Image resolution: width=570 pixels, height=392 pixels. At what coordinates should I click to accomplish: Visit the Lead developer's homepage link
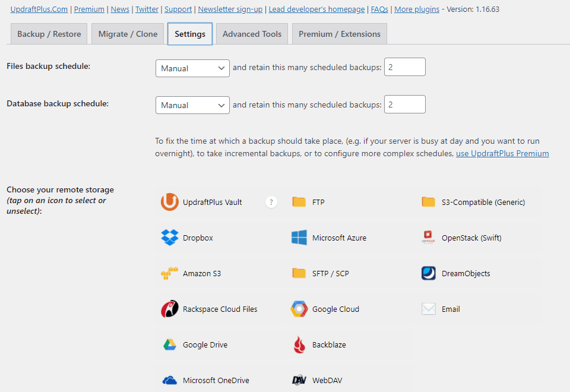[x=316, y=9]
